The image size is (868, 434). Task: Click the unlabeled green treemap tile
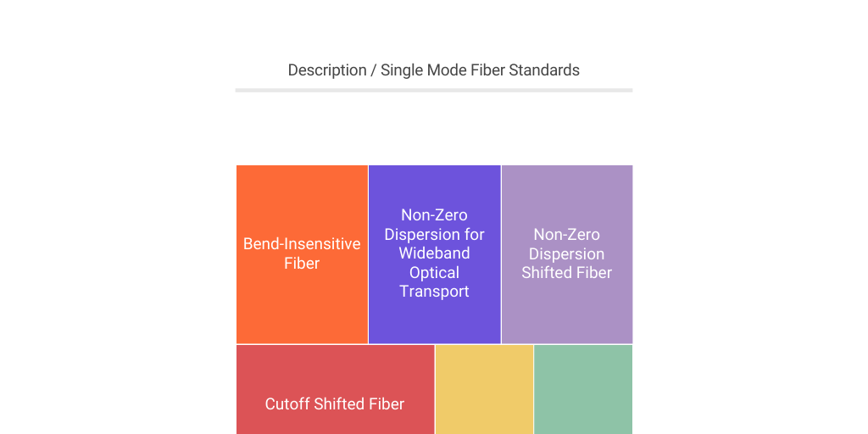pyautogui.click(x=583, y=389)
